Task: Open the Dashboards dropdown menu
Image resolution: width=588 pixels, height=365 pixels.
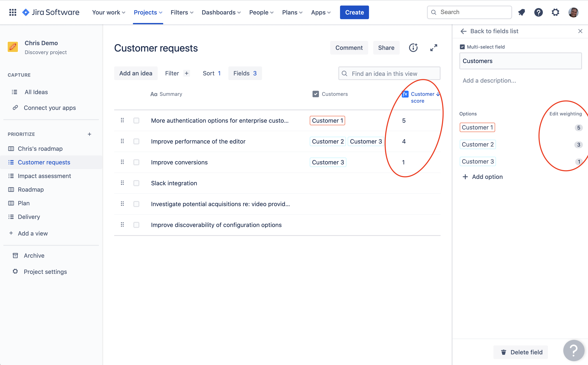Action: [x=221, y=12]
